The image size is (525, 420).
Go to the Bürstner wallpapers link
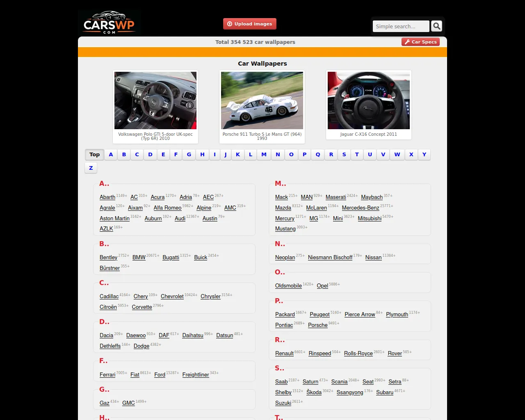pyautogui.click(x=110, y=268)
